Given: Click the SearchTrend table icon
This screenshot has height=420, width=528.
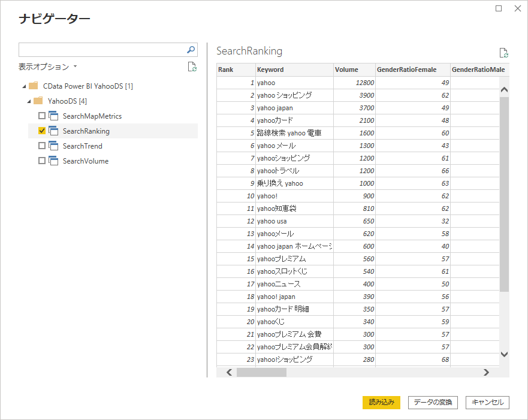Looking at the screenshot, I should pyautogui.click(x=53, y=146).
